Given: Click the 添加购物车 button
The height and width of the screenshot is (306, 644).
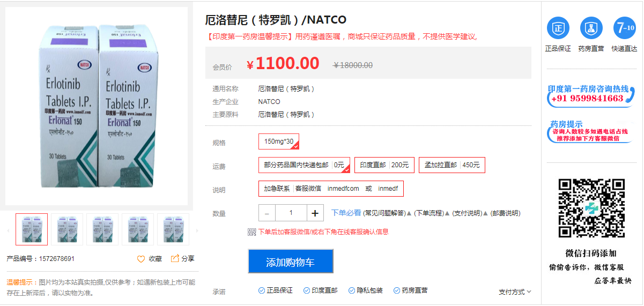Looking at the screenshot, I should coord(291,262).
